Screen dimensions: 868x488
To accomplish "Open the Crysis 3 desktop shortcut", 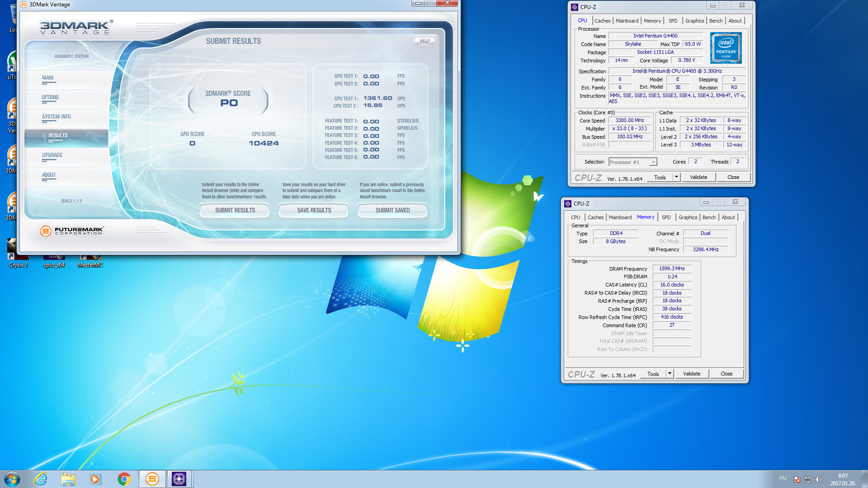I will pos(18,253).
